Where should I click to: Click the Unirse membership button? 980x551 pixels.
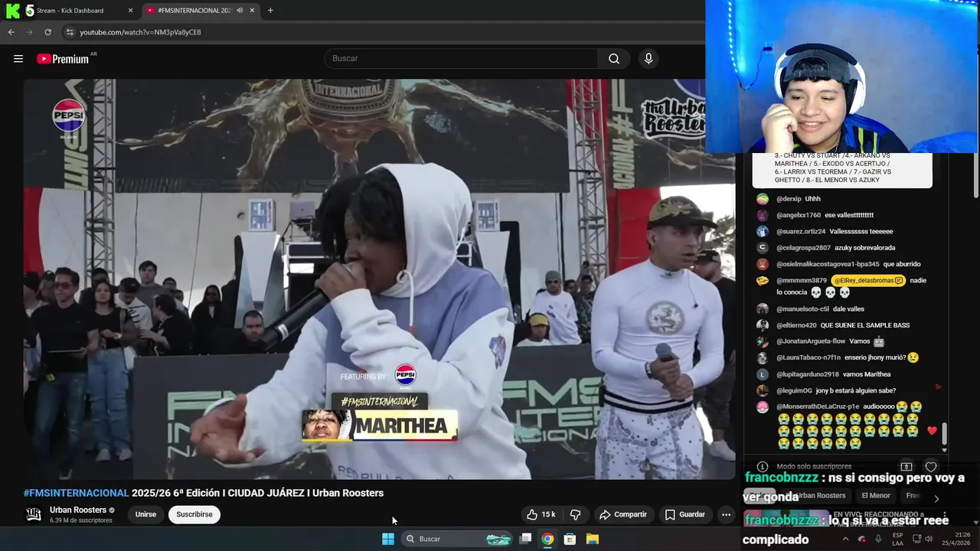pyautogui.click(x=145, y=514)
